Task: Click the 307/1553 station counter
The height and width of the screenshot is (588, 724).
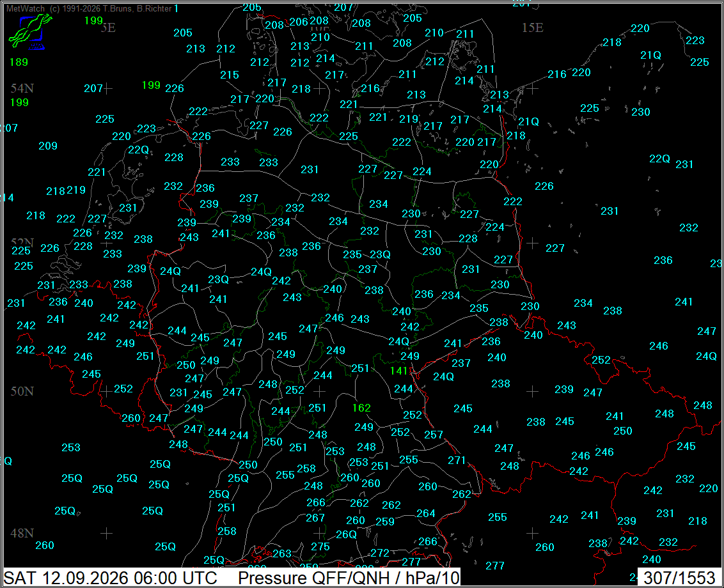Action: click(x=679, y=578)
